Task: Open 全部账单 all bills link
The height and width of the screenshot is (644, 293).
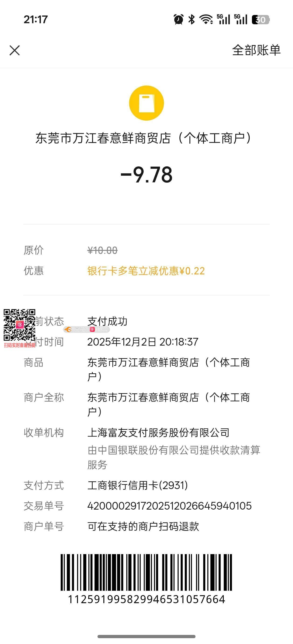Action: point(256,50)
